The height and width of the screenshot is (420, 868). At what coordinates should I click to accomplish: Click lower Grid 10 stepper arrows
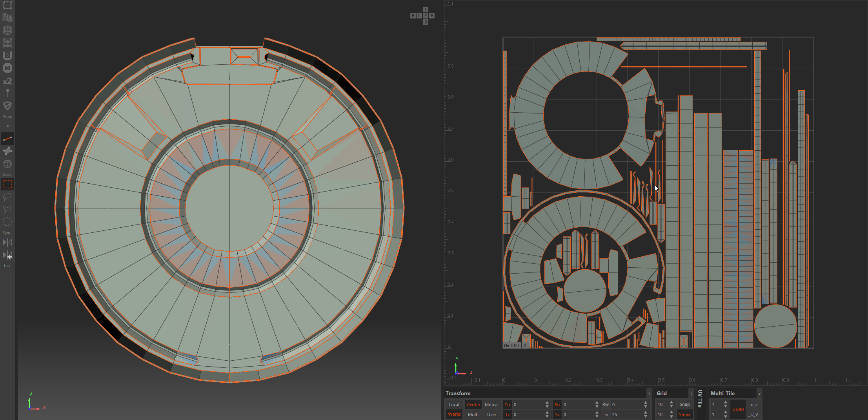(x=671, y=414)
